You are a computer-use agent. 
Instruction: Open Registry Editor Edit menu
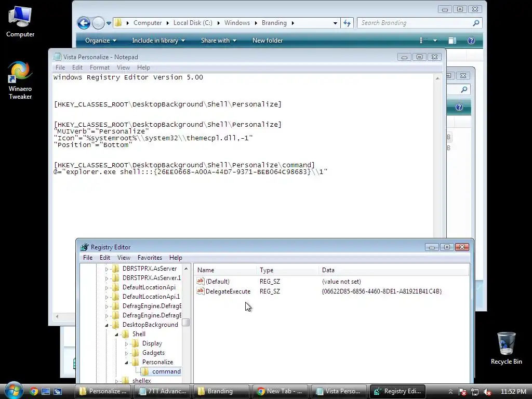(104, 258)
